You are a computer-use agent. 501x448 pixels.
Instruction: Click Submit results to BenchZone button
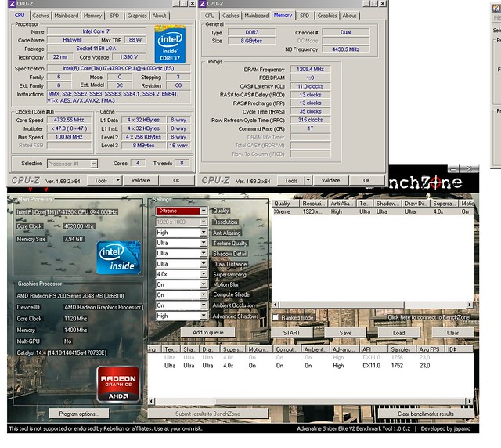tap(207, 414)
